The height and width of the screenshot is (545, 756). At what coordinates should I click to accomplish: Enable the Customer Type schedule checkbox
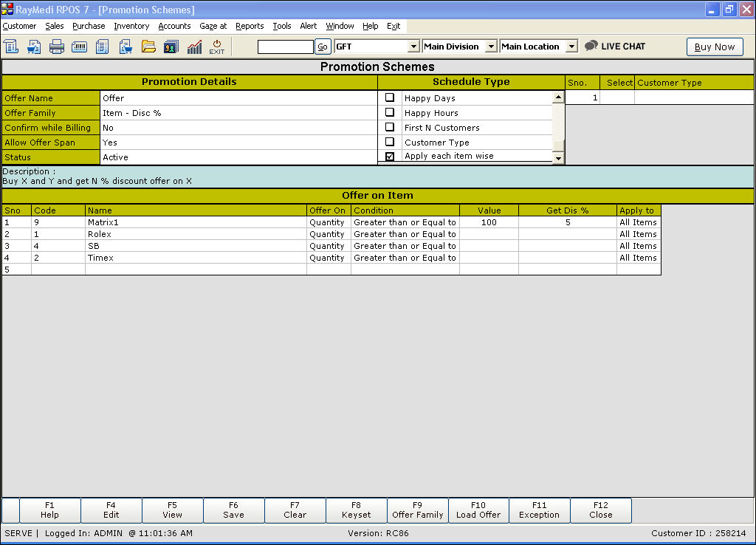coord(390,142)
